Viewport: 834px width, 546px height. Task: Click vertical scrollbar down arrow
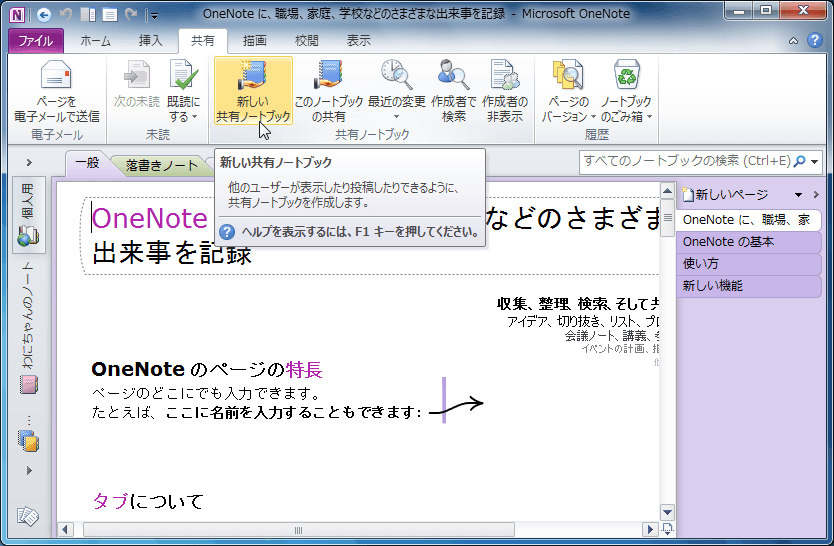[x=667, y=513]
